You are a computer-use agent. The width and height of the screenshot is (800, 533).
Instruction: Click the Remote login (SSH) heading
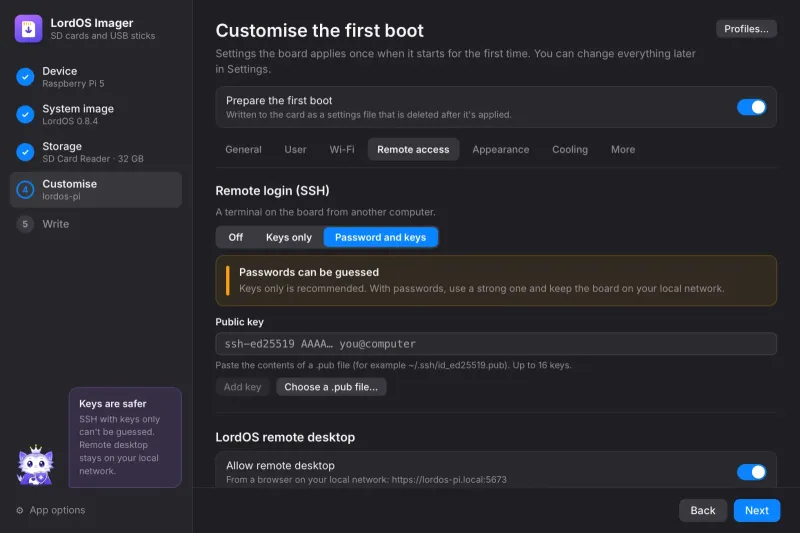click(x=272, y=191)
